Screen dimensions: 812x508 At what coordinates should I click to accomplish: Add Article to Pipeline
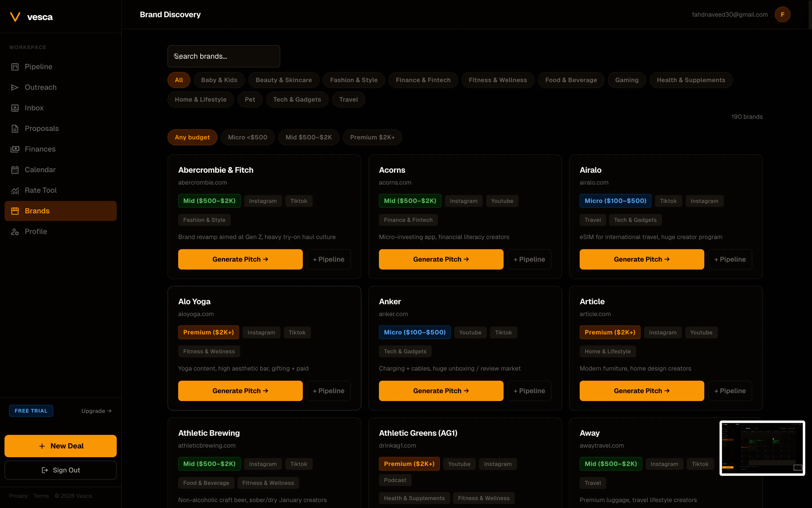730,391
